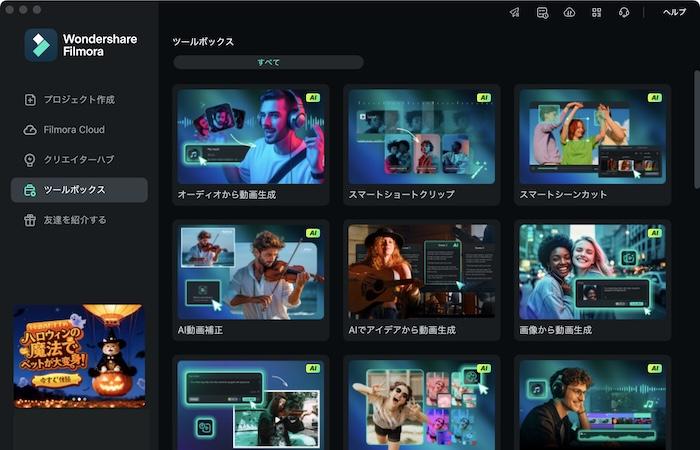The width and height of the screenshot is (700, 450).
Task: Click the オーディオから動画生成 label
Action: pyautogui.click(x=227, y=195)
